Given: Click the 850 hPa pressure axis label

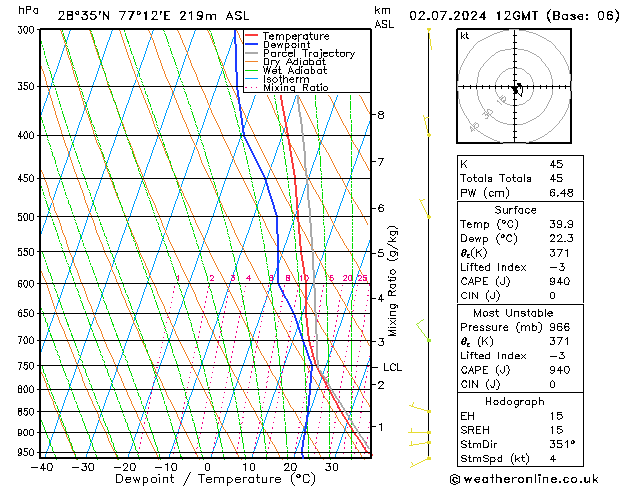Looking at the screenshot, I should (26, 412).
